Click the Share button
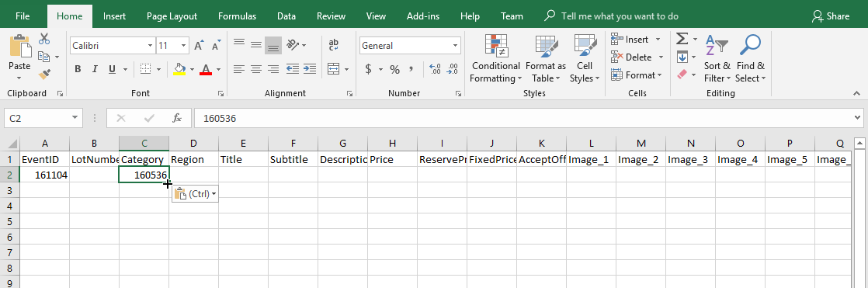Image resolution: width=868 pixels, height=288 pixels. (x=831, y=16)
